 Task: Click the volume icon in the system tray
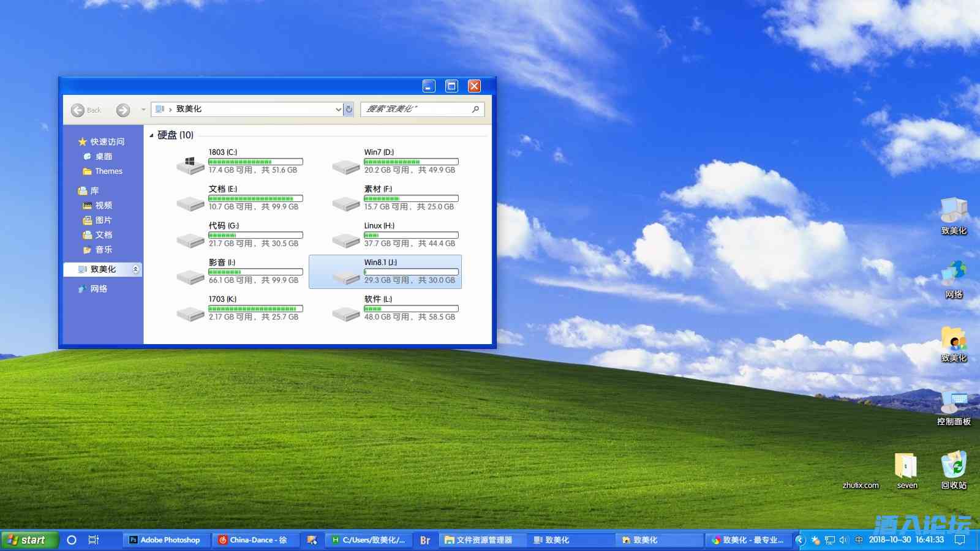[844, 540]
